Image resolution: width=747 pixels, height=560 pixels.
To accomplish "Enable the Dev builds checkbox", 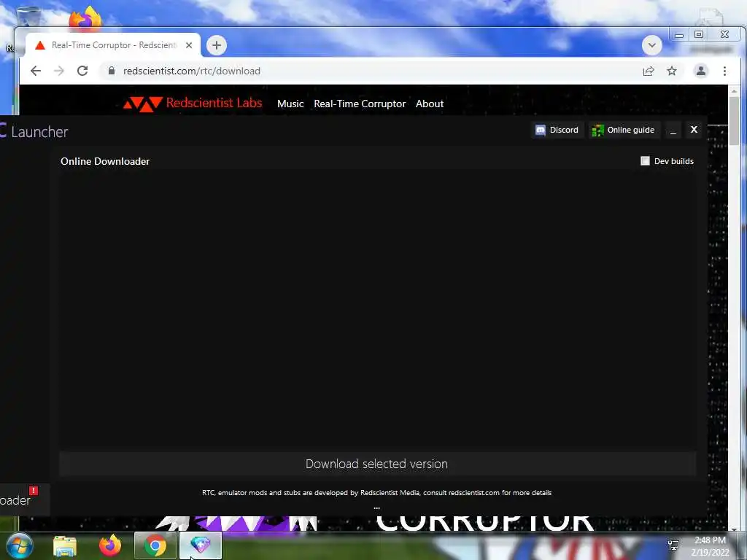I will [x=645, y=161].
